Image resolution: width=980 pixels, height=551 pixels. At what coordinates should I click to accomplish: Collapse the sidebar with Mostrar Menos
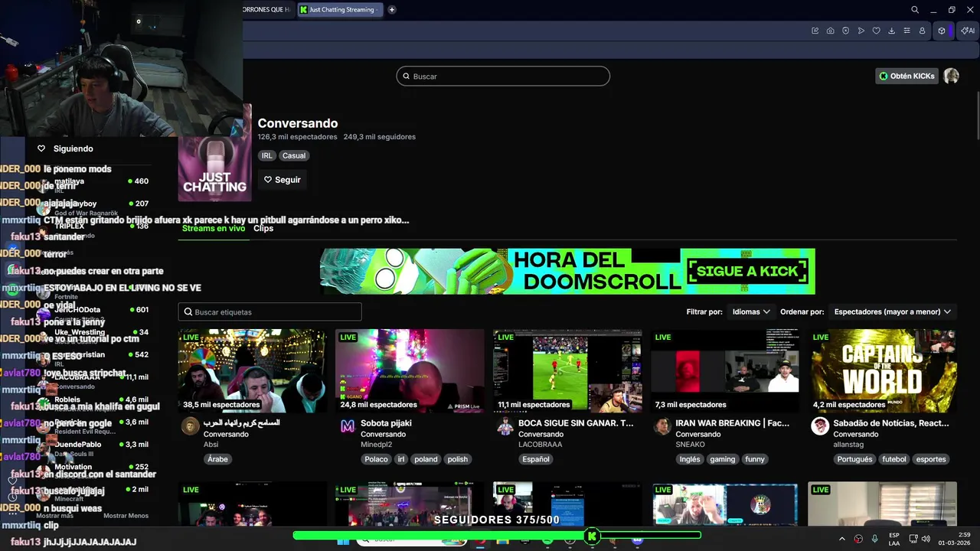126,516
